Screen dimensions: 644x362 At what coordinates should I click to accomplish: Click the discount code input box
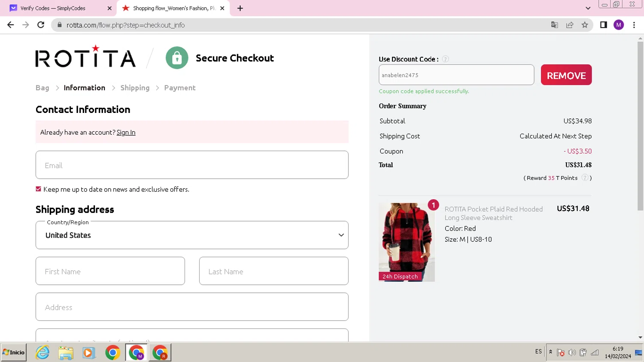click(x=456, y=75)
